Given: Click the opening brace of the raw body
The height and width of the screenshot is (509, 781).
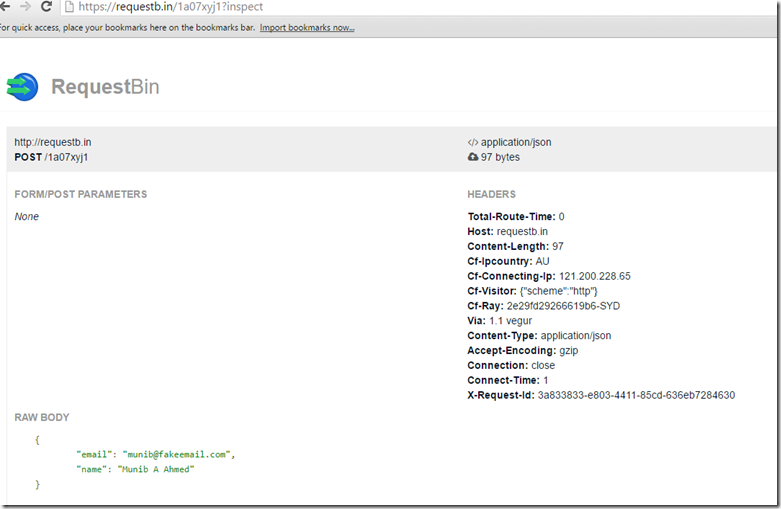Looking at the screenshot, I should [x=37, y=440].
